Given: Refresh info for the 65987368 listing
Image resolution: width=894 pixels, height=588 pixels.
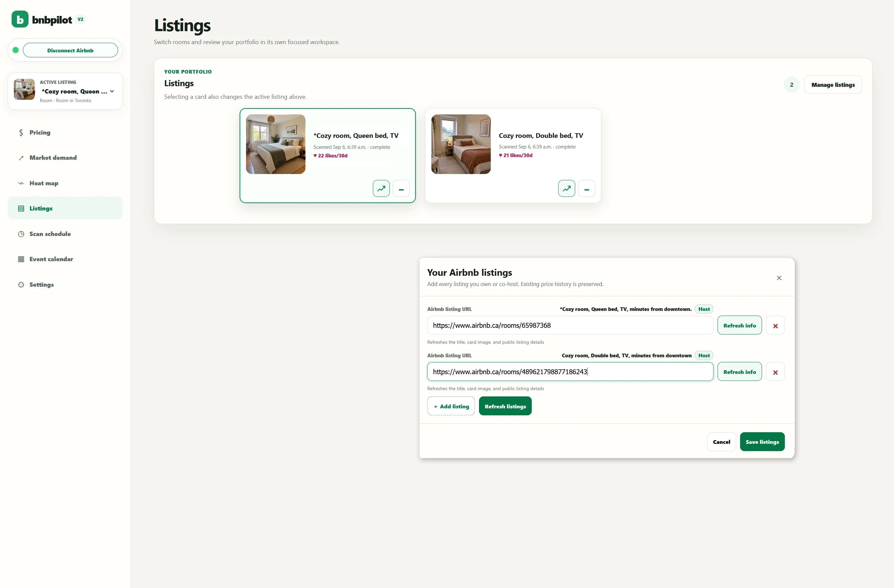Looking at the screenshot, I should [x=739, y=325].
